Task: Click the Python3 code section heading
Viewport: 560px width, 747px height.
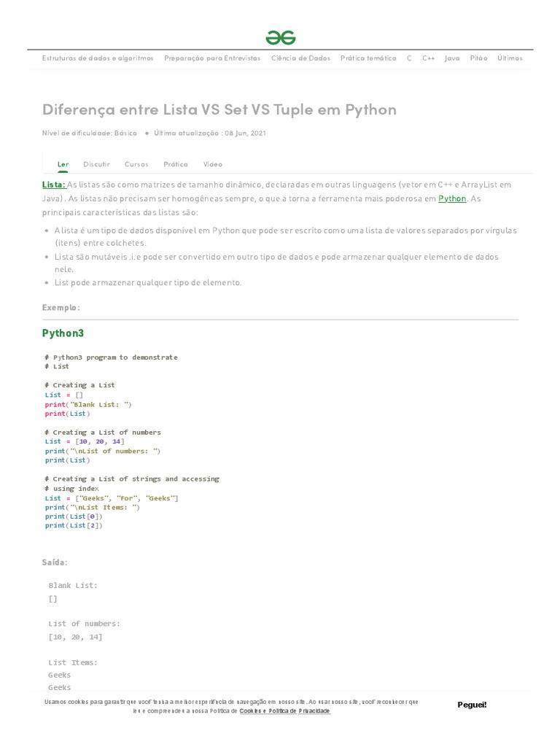Action: (x=63, y=333)
